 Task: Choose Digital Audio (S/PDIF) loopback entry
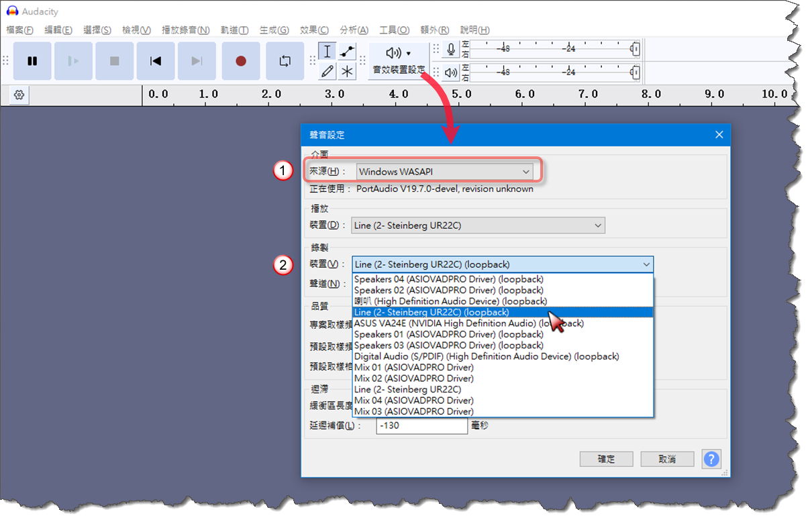pos(503,356)
